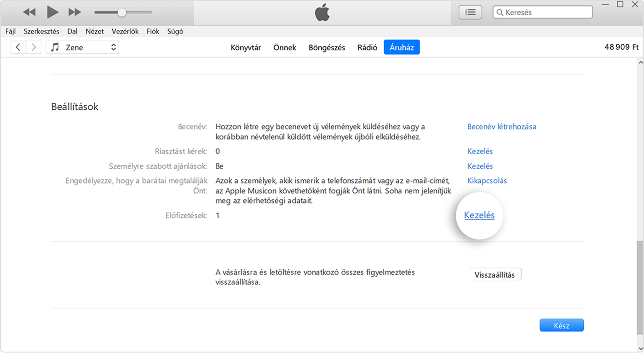
Task: Click the circled Kezelés link for Előfizetések
Action: pos(479,215)
